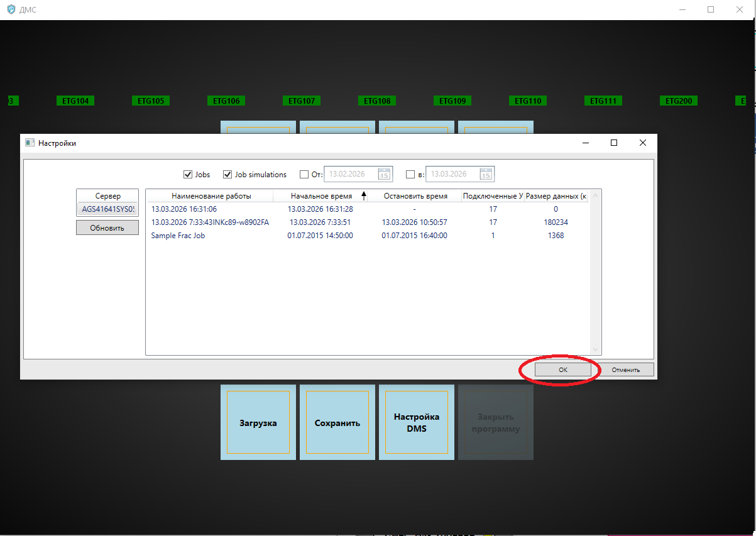Select the ETG110 unit indicator
Screen dimensions: 756x536
(x=528, y=101)
